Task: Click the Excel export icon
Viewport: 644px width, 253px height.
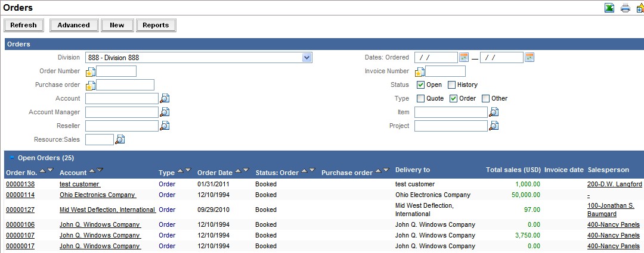Action: pyautogui.click(x=609, y=8)
